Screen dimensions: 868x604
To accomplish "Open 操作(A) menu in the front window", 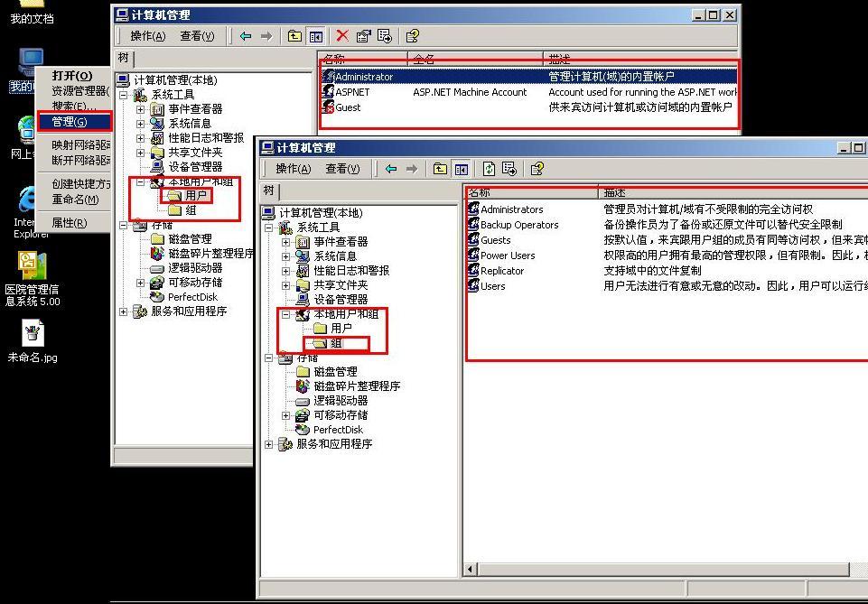I will [294, 169].
